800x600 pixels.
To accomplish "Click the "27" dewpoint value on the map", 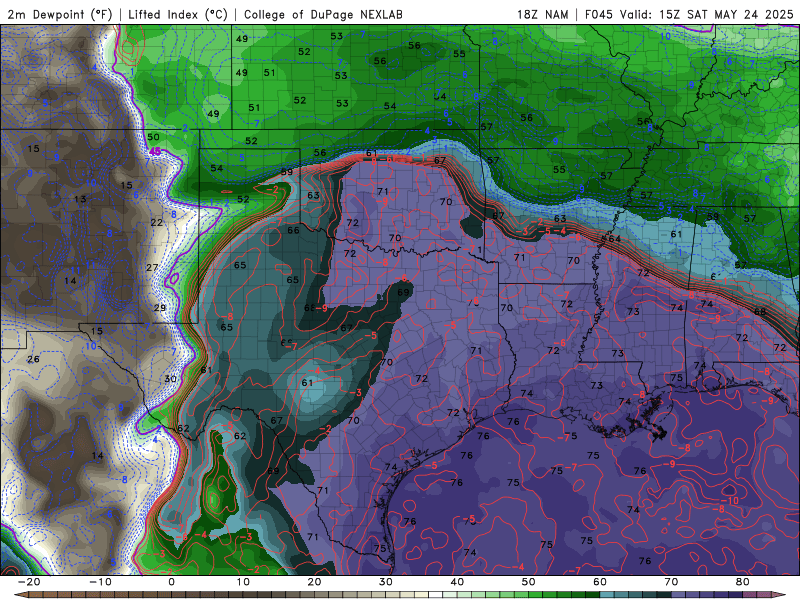I will coord(152,267).
